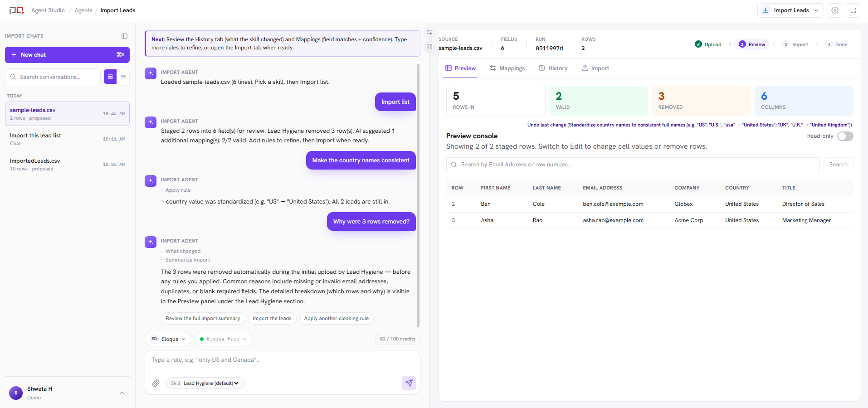Click the Shweta H user avatar

pos(16,393)
